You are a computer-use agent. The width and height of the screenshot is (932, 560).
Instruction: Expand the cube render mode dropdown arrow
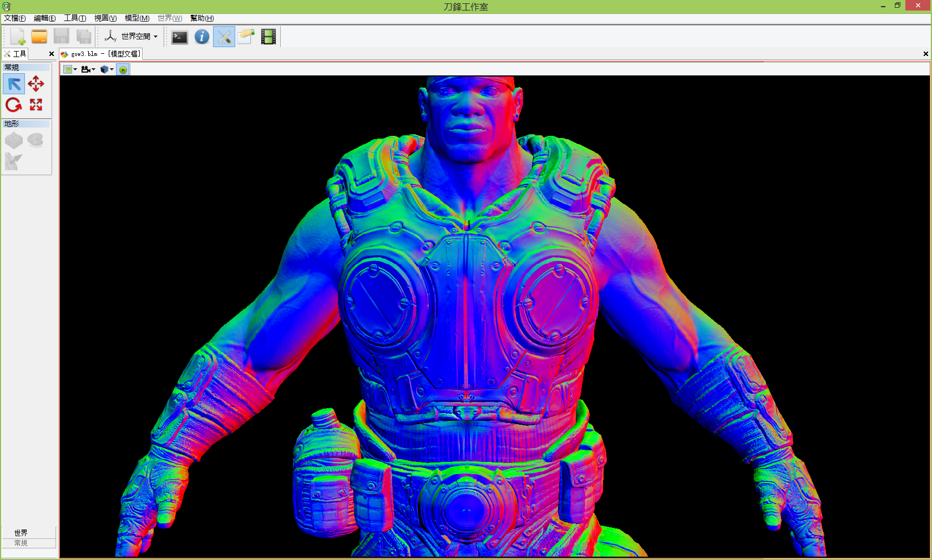coord(112,69)
